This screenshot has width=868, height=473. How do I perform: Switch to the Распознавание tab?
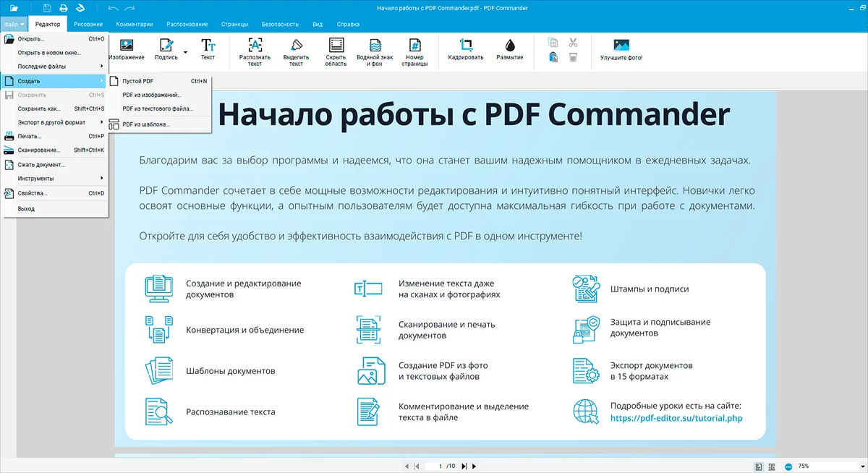(x=187, y=25)
